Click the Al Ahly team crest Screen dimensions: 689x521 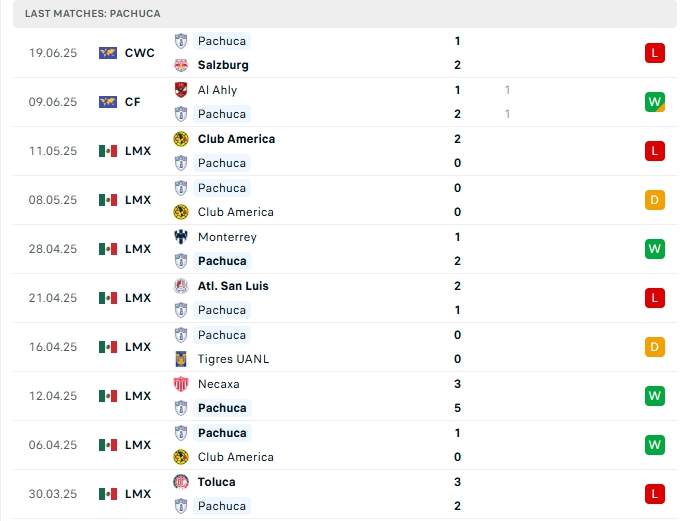pos(181,90)
